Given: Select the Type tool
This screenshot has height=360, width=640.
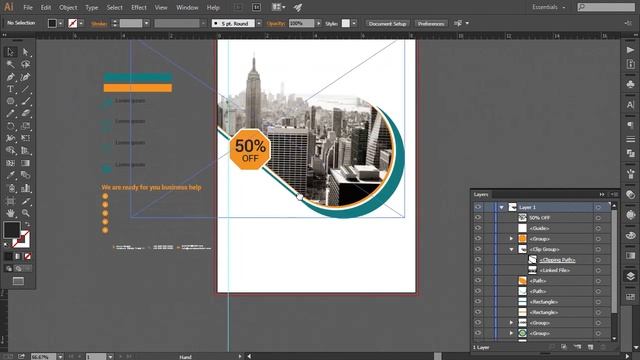Looking at the screenshot, I should (11, 89).
